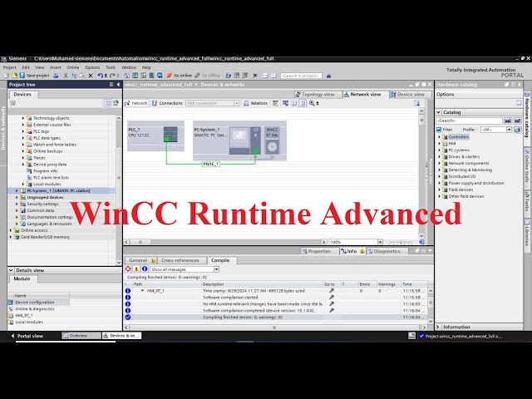The image size is (532, 399).
Task: Open the catalog Profile dropdown
Action: click(x=509, y=130)
